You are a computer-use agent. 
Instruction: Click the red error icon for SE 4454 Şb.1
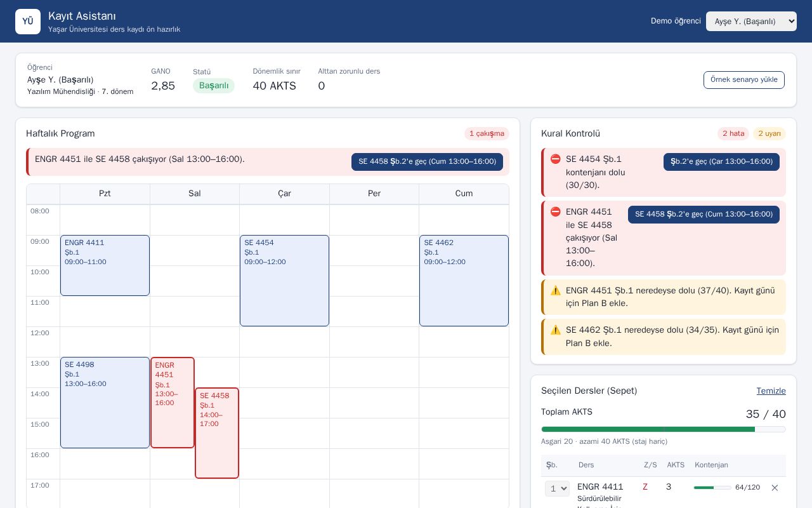(x=556, y=159)
